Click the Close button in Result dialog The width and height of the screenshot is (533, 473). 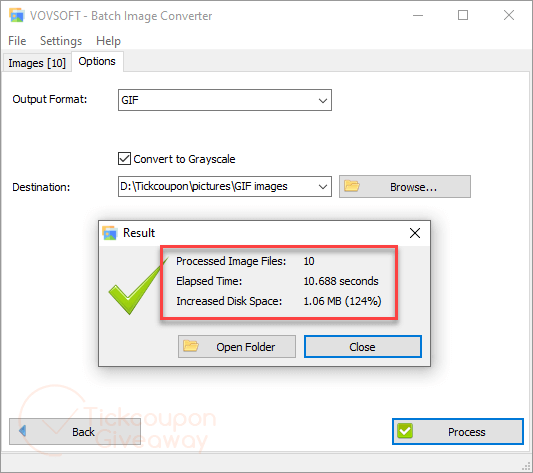pos(363,347)
